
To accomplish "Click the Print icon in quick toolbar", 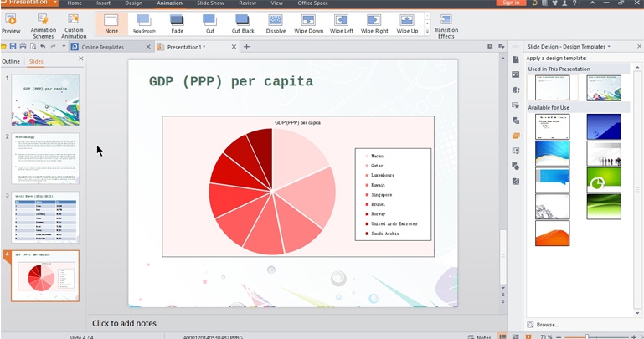I will tap(23, 46).
